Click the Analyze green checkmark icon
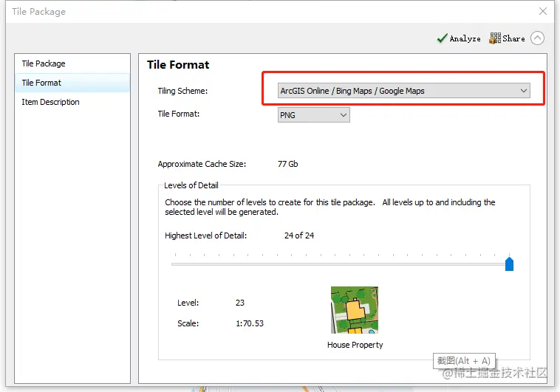 [442, 38]
